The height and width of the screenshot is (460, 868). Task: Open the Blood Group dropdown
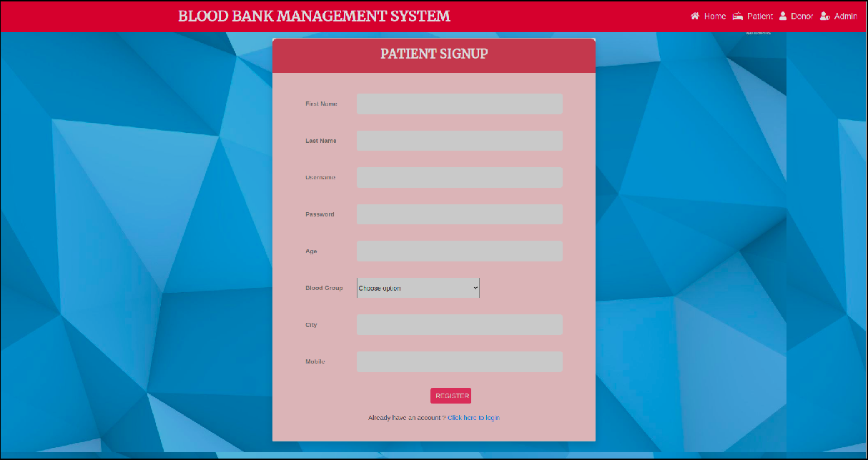pyautogui.click(x=418, y=288)
